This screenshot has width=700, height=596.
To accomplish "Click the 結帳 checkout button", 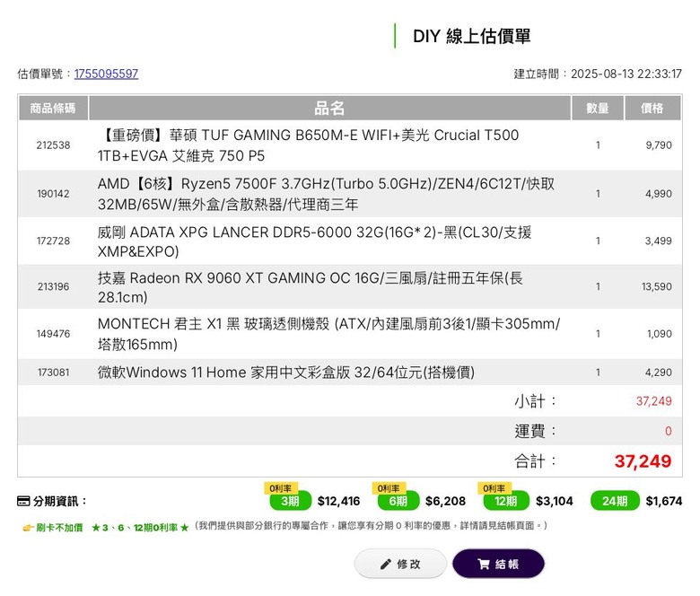I will 498,564.
